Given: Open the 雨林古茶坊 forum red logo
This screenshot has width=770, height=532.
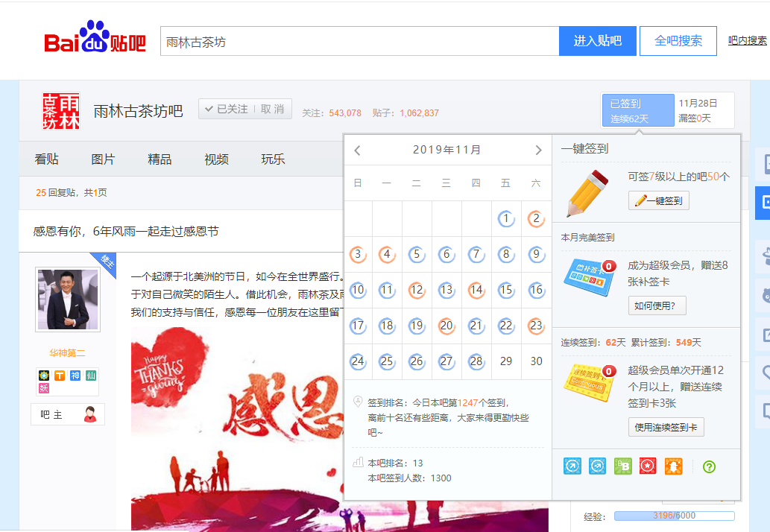Looking at the screenshot, I should pyautogui.click(x=61, y=111).
